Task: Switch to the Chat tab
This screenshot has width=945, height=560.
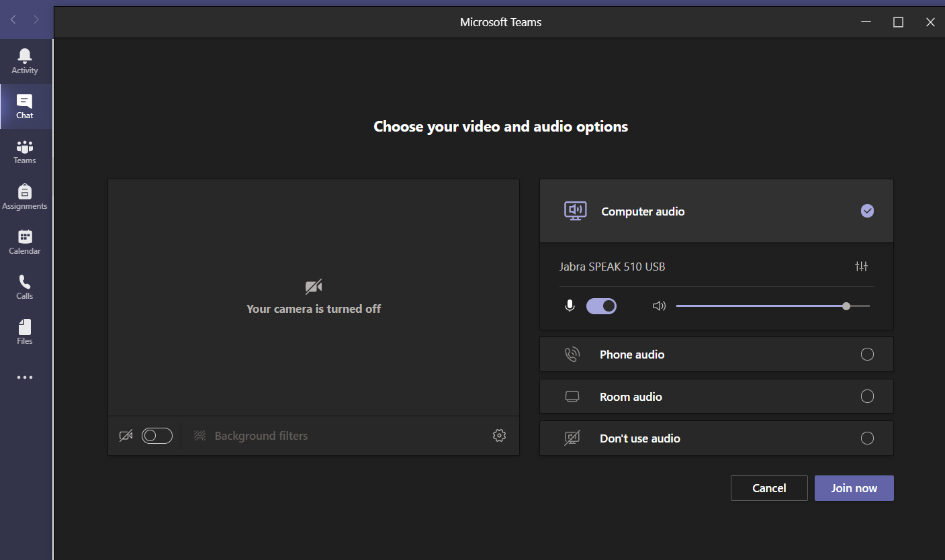Action: point(25,106)
